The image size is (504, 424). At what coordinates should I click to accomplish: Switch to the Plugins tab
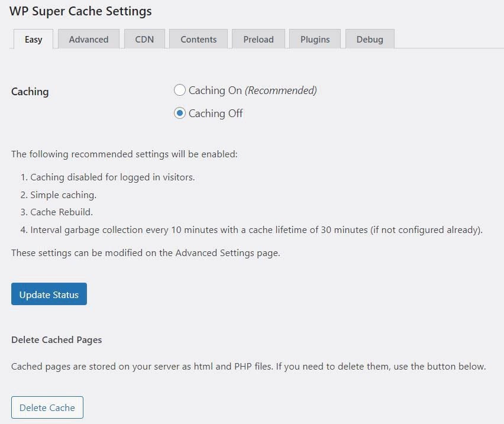(x=315, y=40)
